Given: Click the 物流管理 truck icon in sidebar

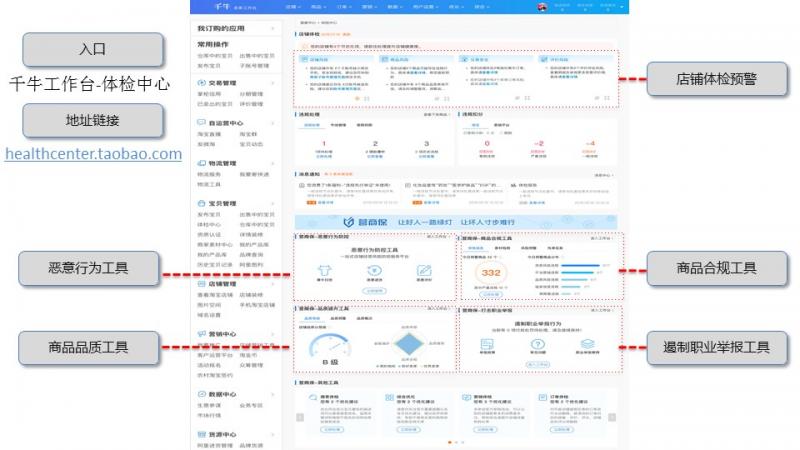Looking at the screenshot, I should coord(201,163).
